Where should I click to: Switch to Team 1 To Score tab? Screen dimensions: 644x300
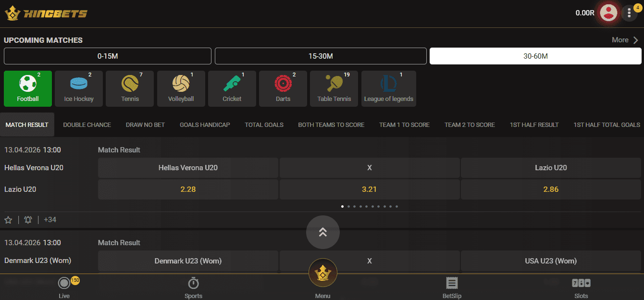tap(404, 125)
